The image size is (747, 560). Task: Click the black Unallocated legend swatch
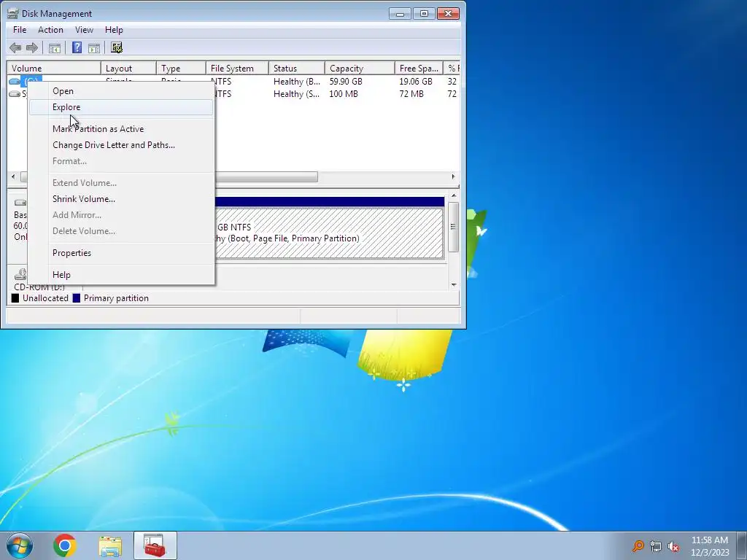pyautogui.click(x=15, y=298)
